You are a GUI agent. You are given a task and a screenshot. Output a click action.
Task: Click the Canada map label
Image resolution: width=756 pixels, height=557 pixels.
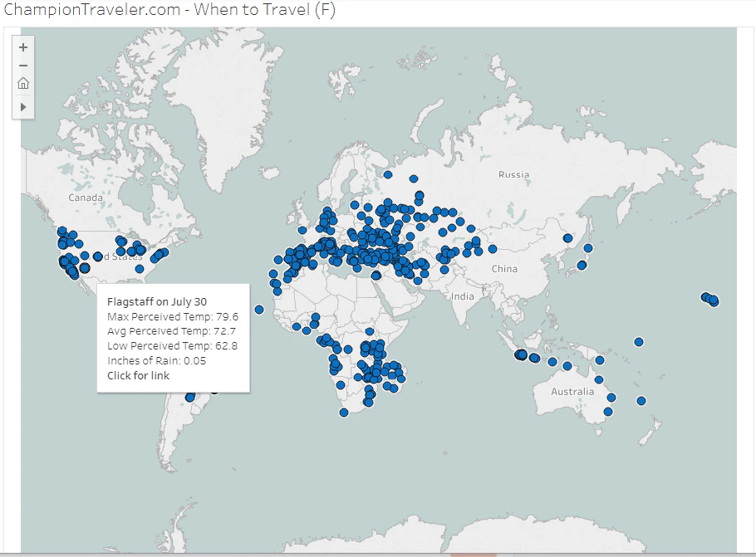click(86, 198)
